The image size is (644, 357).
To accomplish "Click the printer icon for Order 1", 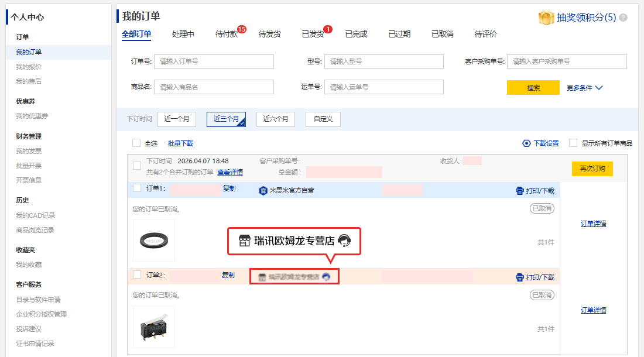I will tap(519, 191).
